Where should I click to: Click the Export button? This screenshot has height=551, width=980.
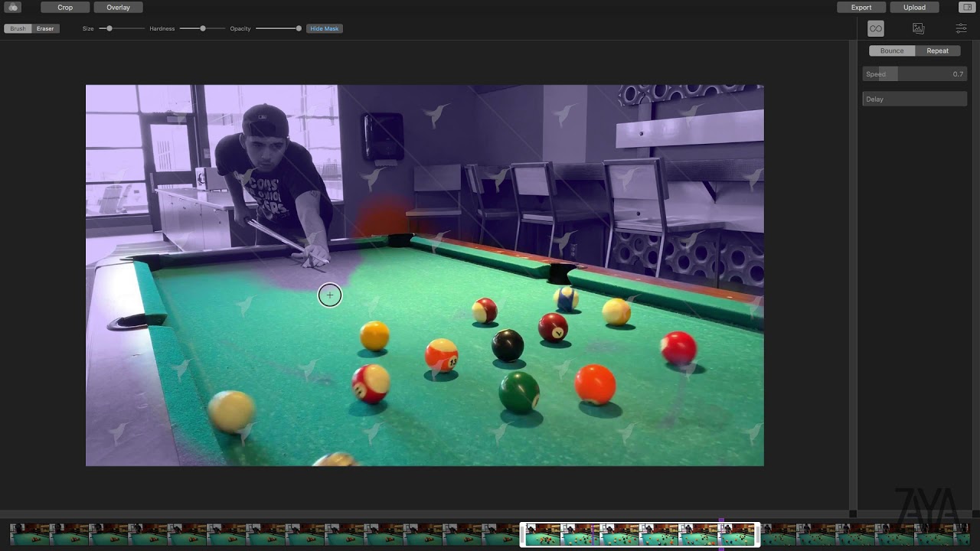coord(861,8)
